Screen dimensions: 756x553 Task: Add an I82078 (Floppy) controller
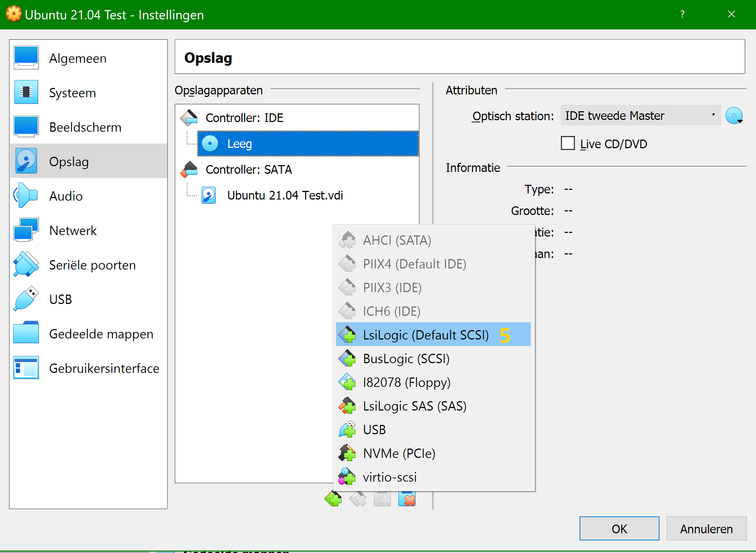click(406, 383)
